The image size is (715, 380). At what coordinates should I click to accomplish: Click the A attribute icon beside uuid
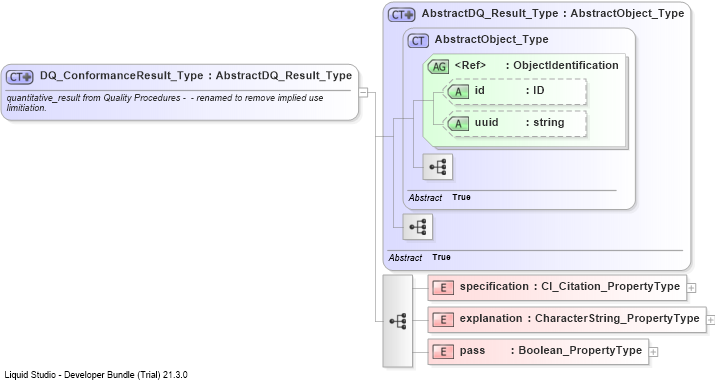458,124
